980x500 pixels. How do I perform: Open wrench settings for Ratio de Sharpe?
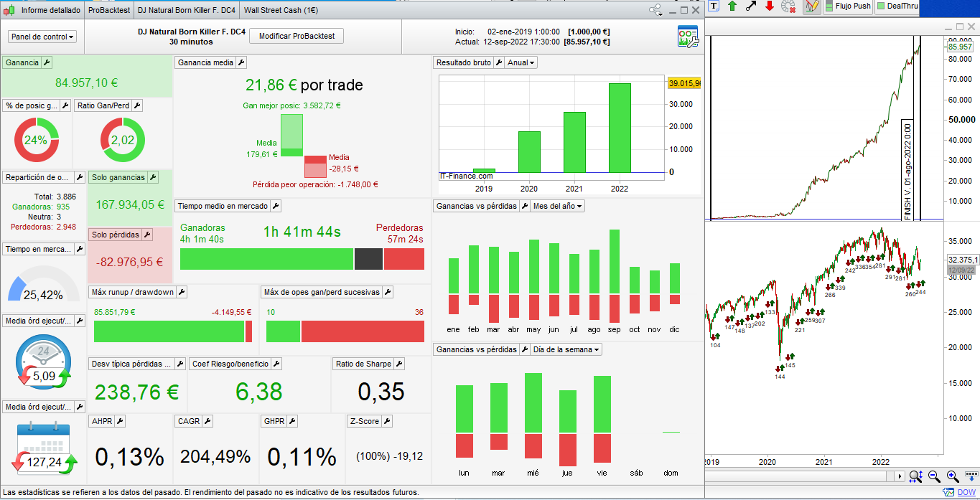(x=399, y=364)
